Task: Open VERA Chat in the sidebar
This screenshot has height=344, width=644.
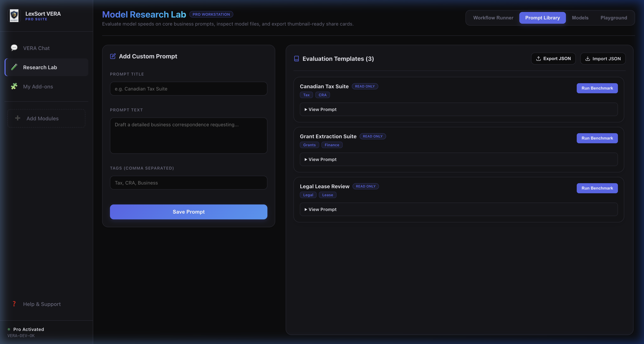Action: (47, 48)
